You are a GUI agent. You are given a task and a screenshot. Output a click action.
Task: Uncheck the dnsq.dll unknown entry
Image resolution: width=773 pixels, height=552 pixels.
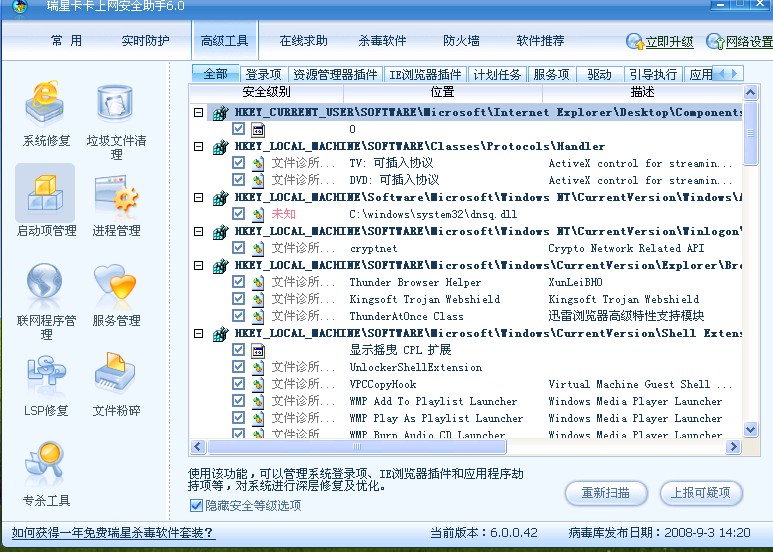pyautogui.click(x=239, y=213)
